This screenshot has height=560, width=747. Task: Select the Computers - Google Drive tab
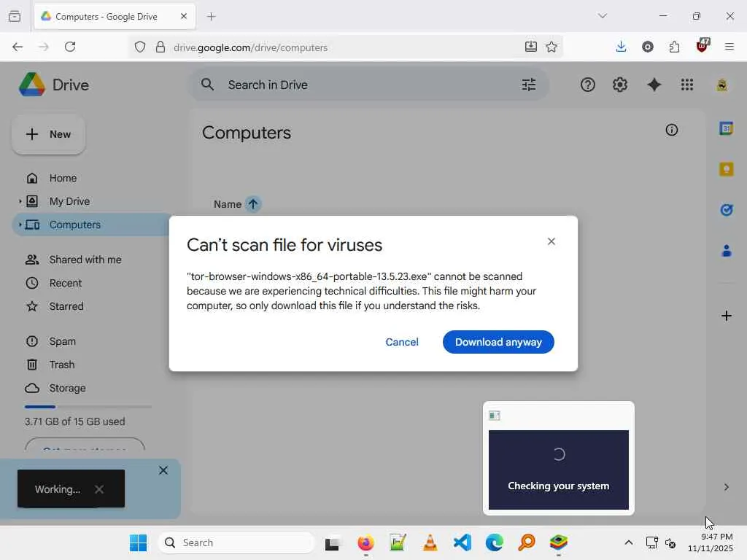click(x=115, y=17)
